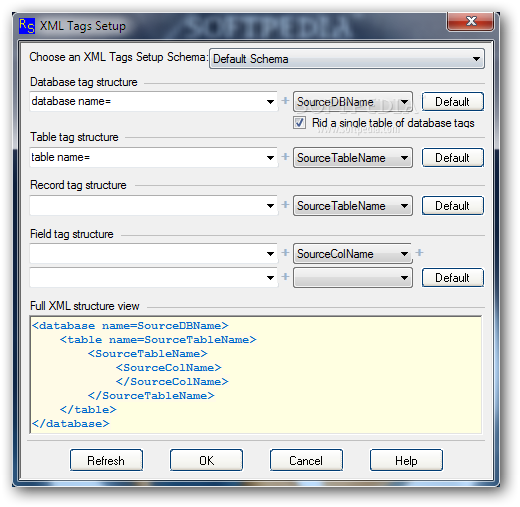Viewport: 520px width, 507px height.
Task: Click the Refresh button
Action: pos(106,460)
